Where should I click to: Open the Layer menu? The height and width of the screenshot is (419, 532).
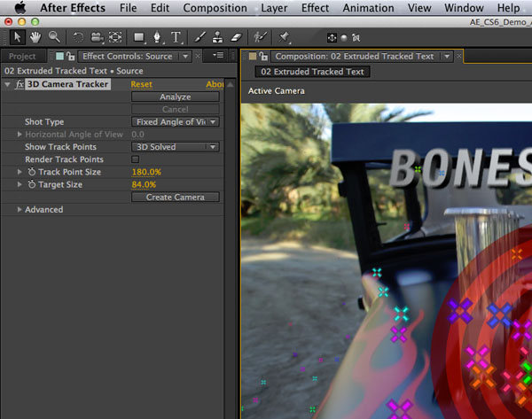274,8
